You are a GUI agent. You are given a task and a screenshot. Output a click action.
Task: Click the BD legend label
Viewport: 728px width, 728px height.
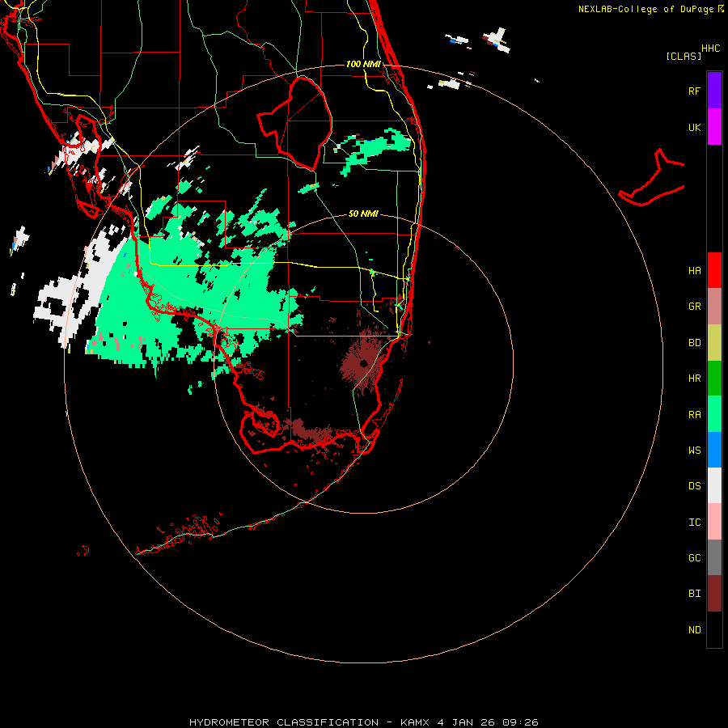(x=694, y=343)
